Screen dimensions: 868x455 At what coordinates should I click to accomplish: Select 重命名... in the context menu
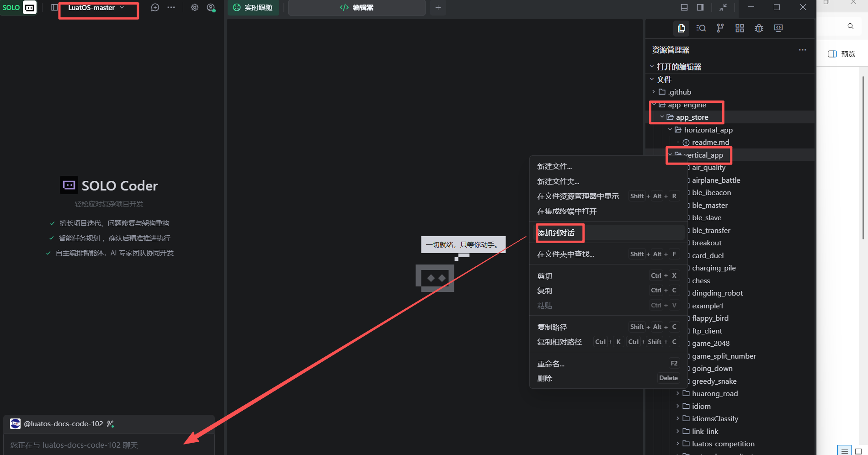[x=608, y=364]
